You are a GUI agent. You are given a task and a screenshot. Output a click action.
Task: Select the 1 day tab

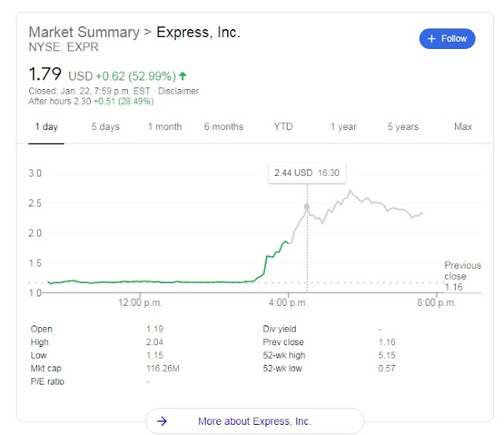[x=46, y=127]
